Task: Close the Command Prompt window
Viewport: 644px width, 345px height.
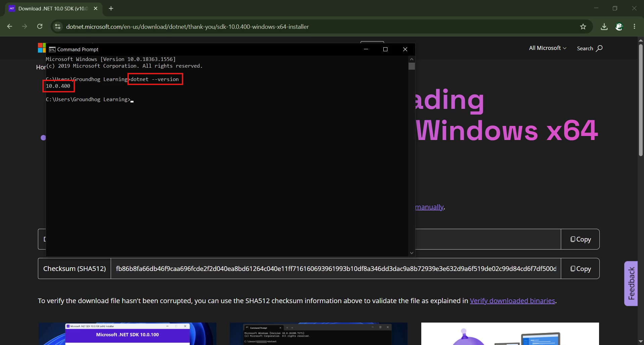Action: pos(405,49)
